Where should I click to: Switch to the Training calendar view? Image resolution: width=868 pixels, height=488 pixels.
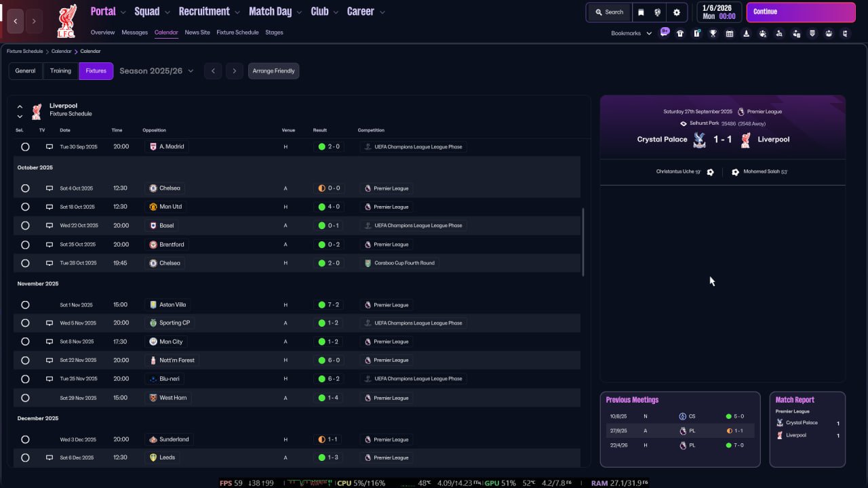pyautogui.click(x=60, y=71)
